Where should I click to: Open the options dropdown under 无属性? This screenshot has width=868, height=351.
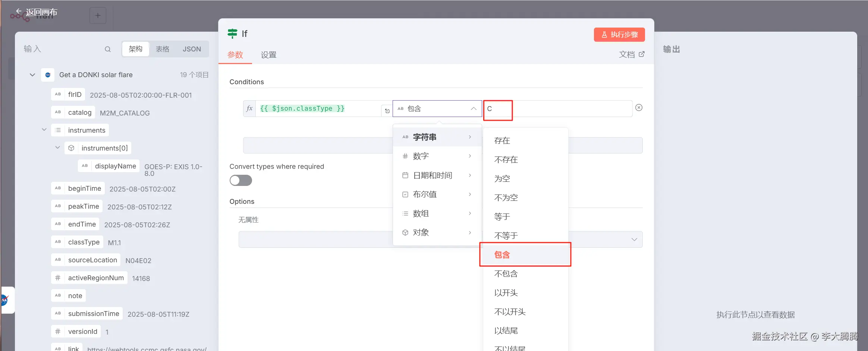coord(440,239)
